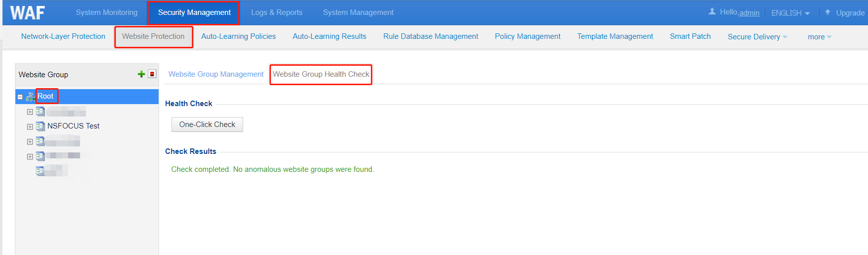Screen dimensions: 868x255
Task: Switch to Website Group Management tab
Action: [216, 74]
